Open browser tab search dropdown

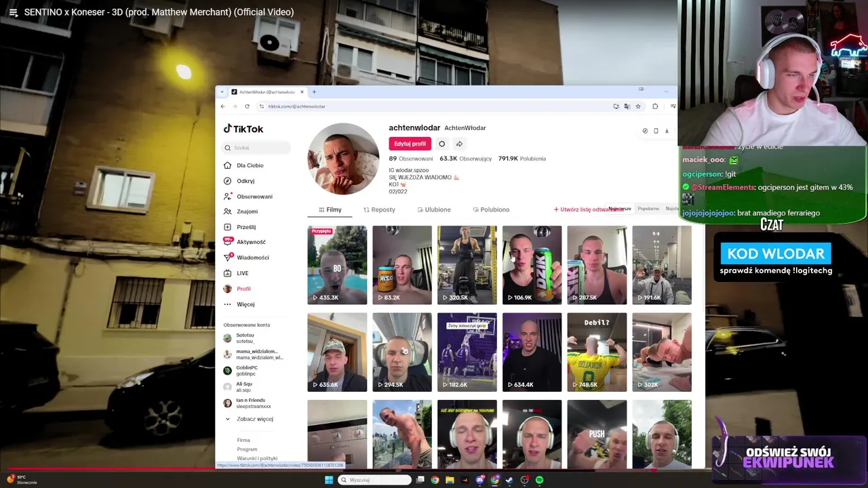tap(222, 91)
